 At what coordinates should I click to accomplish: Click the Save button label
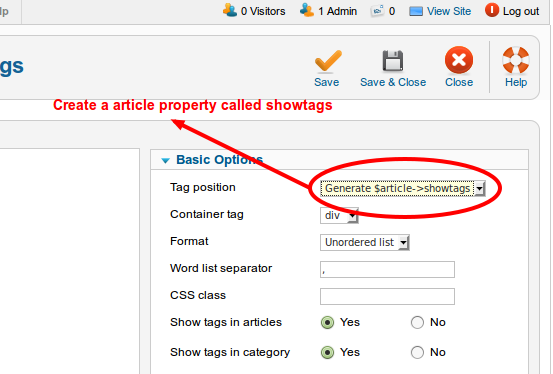coord(327,82)
